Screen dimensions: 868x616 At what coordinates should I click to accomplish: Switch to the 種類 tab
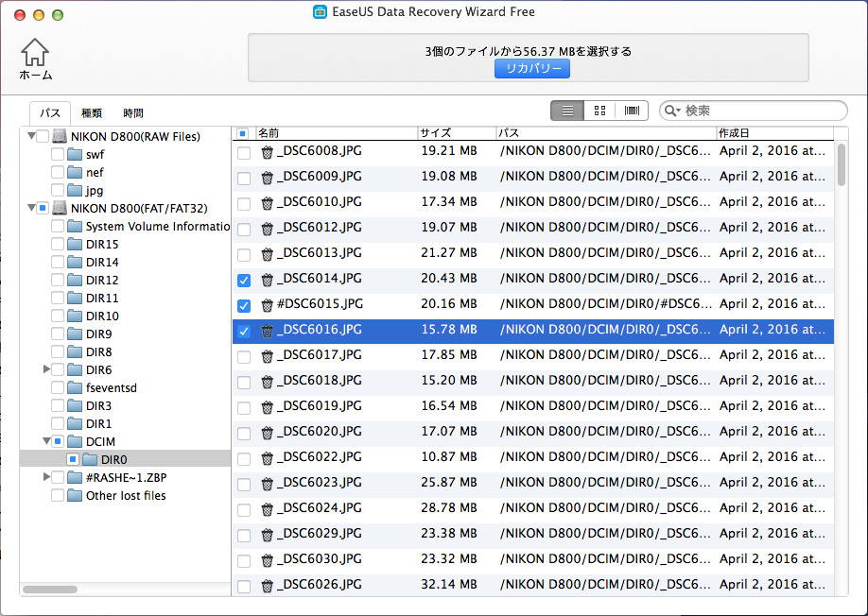tap(92, 112)
